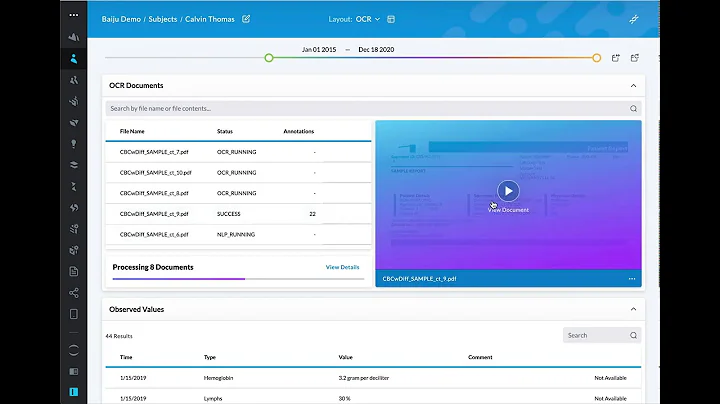Viewport: 720px width, 404px height.
Task: Select CBCwDiff_SAMPLE_ct_7.pdf row
Action: (x=238, y=152)
